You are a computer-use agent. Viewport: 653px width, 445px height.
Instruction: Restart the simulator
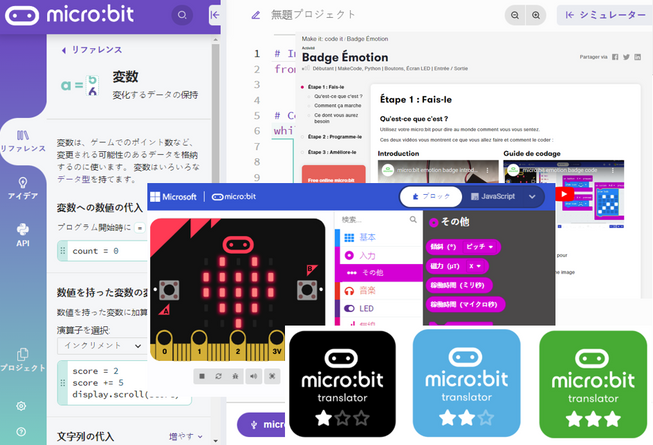coord(219,376)
